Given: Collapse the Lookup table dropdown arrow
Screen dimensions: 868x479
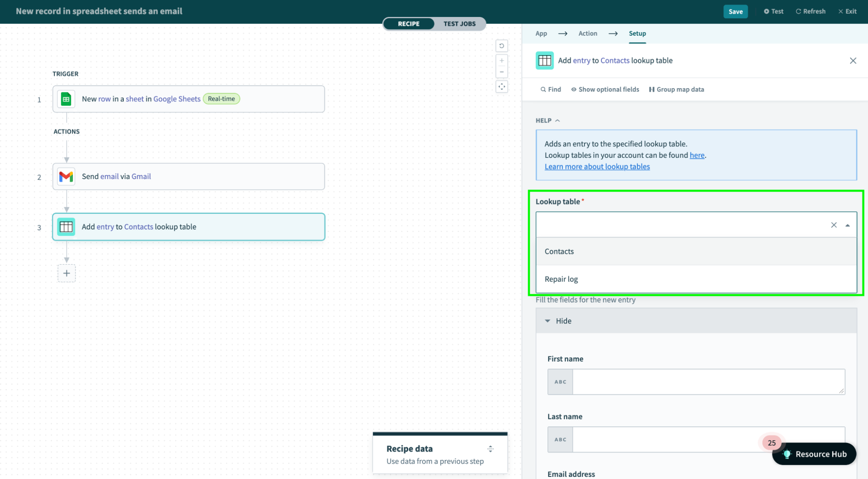Looking at the screenshot, I should (x=847, y=225).
